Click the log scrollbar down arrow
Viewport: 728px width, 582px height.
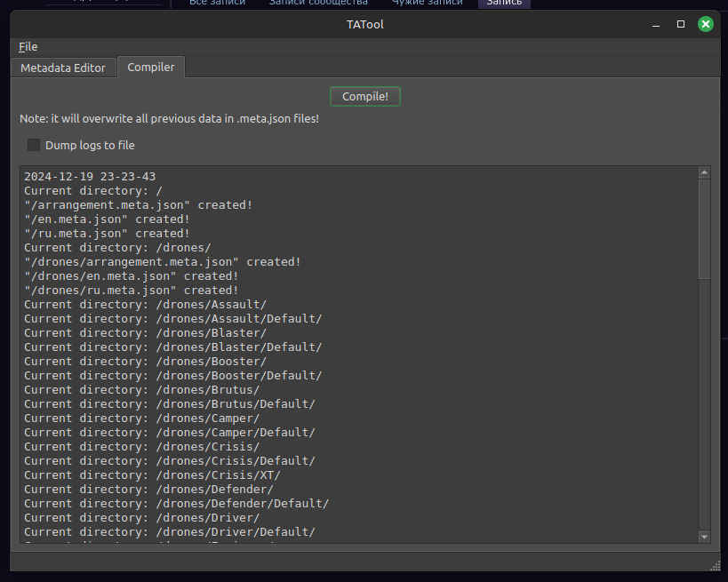click(704, 536)
